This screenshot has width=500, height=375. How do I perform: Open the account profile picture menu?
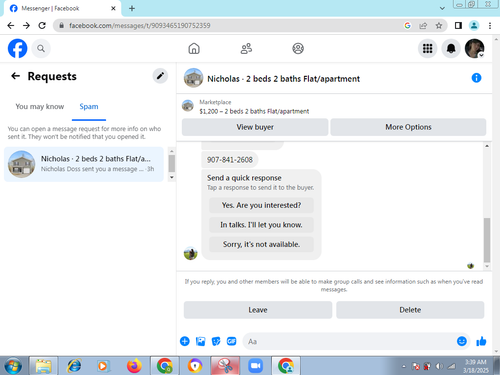[x=475, y=49]
